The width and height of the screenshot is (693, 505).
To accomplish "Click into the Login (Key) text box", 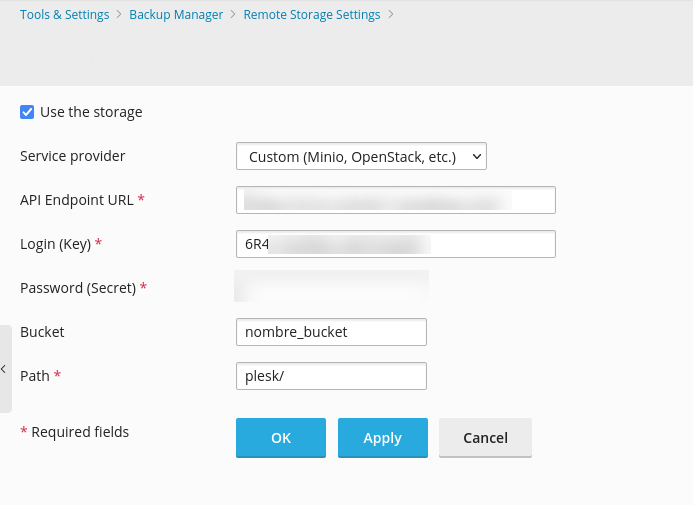I will click(395, 244).
